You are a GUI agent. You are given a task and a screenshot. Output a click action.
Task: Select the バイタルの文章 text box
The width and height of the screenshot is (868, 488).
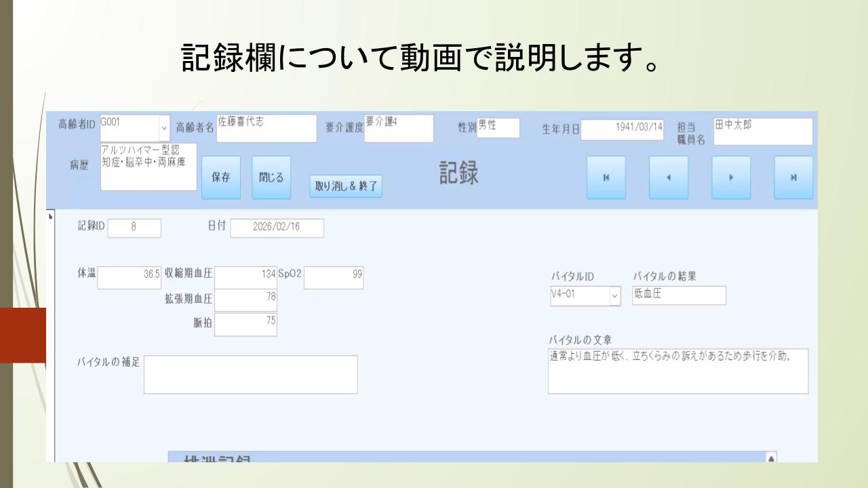677,371
